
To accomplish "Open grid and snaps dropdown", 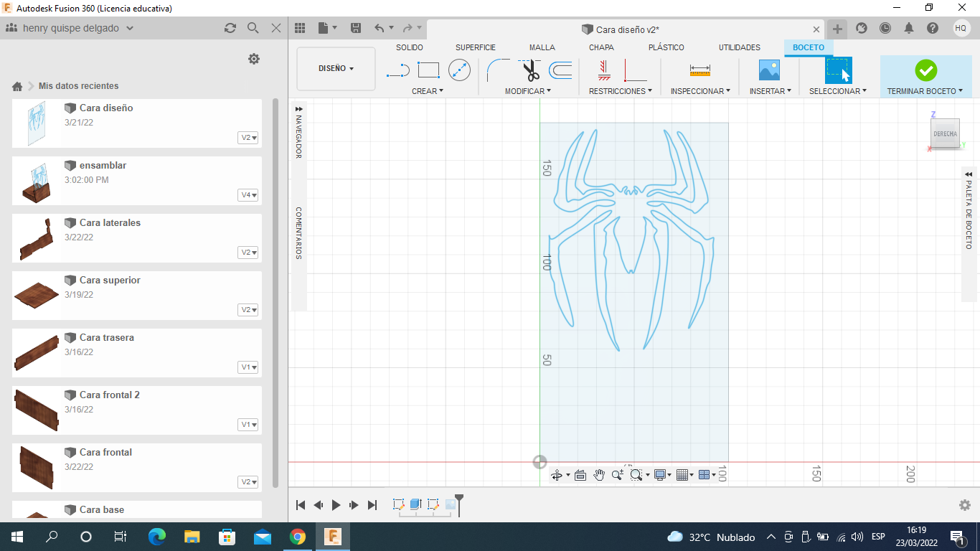I will pos(684,475).
